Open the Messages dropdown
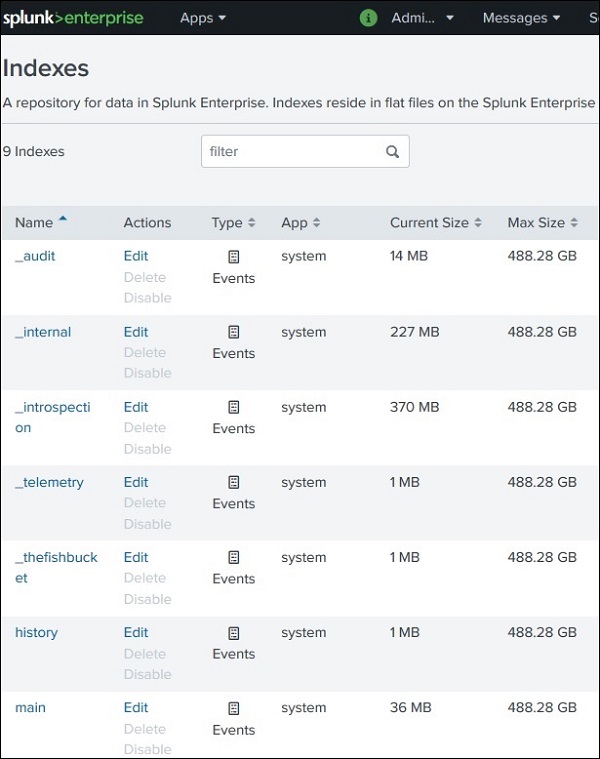 point(521,18)
